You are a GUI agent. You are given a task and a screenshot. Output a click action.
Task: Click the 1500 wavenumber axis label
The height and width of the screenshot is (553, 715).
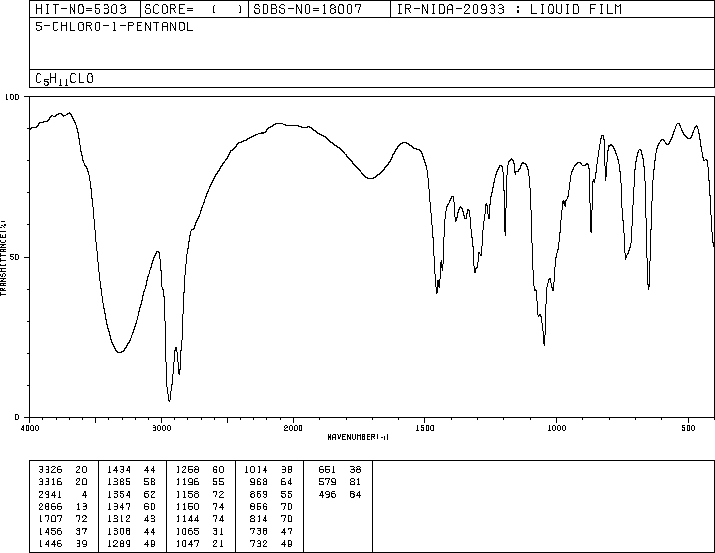(x=425, y=428)
